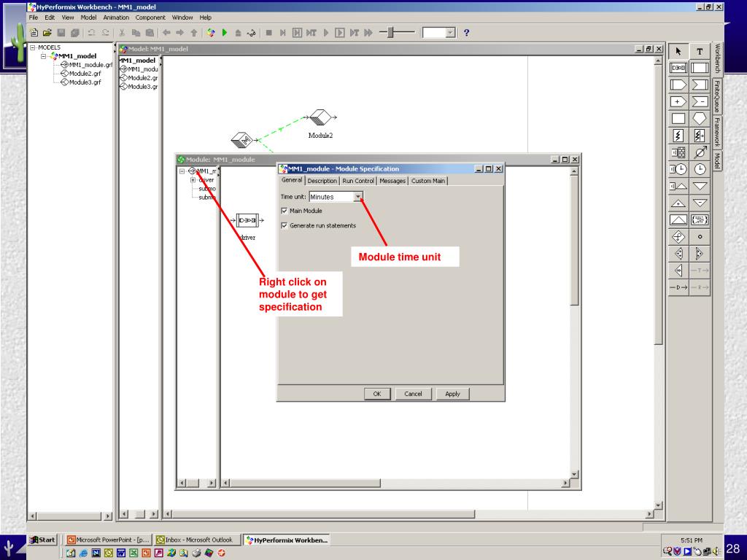
Task: Switch to the Model palette tab
Action: 717,160
